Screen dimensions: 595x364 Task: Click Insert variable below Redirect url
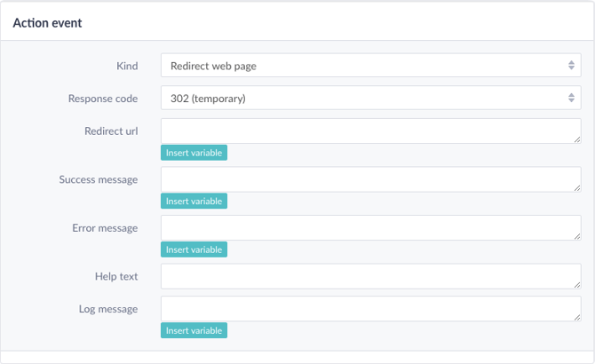pos(194,153)
